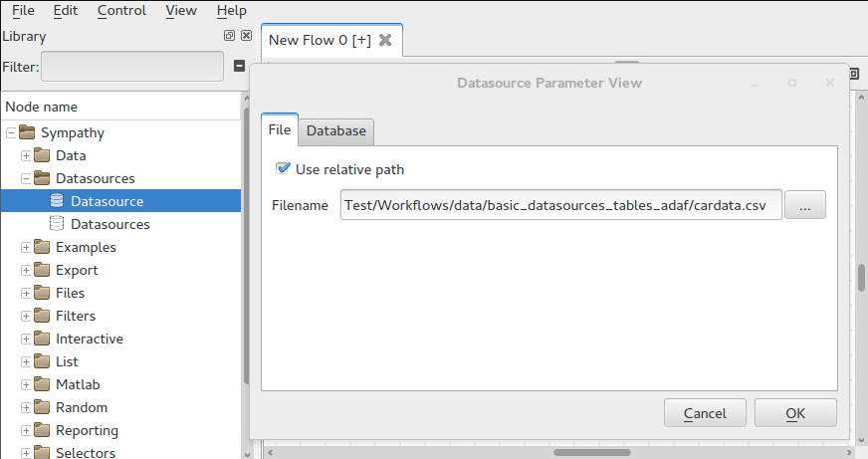Open the Control menu
The height and width of the screenshot is (459, 868).
[x=121, y=10]
